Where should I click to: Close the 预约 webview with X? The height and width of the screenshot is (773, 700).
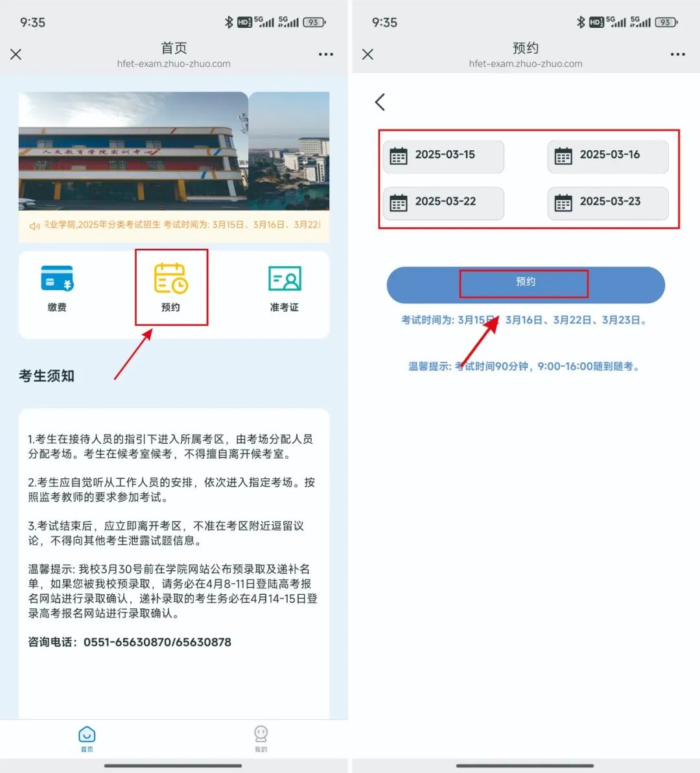pyautogui.click(x=367, y=54)
